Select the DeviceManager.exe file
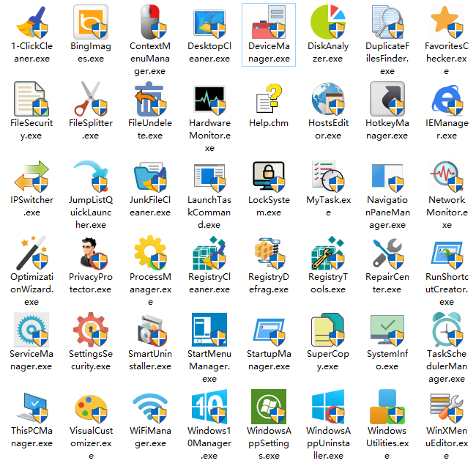The image size is (476, 466). [x=269, y=22]
